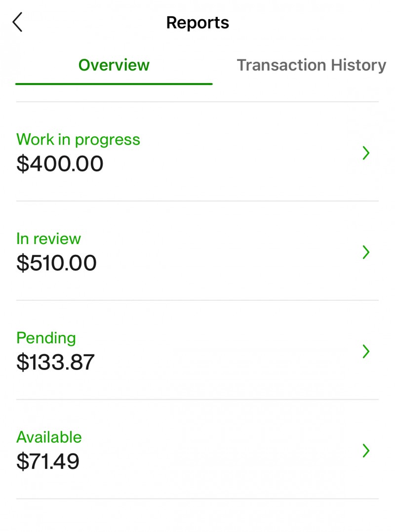Open Work in progress details chevron

(x=366, y=153)
